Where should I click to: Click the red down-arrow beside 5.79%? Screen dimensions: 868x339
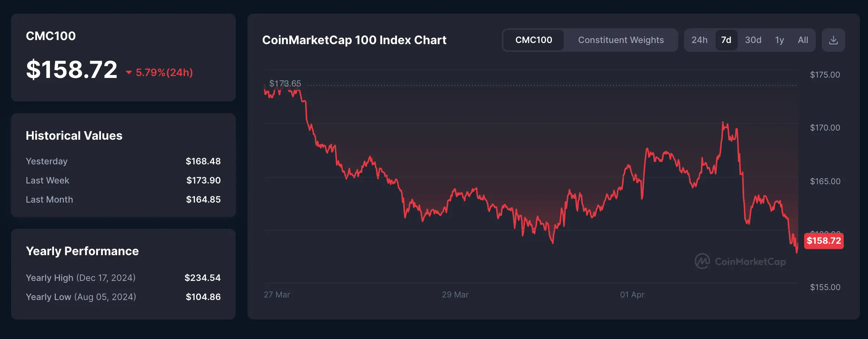click(129, 72)
